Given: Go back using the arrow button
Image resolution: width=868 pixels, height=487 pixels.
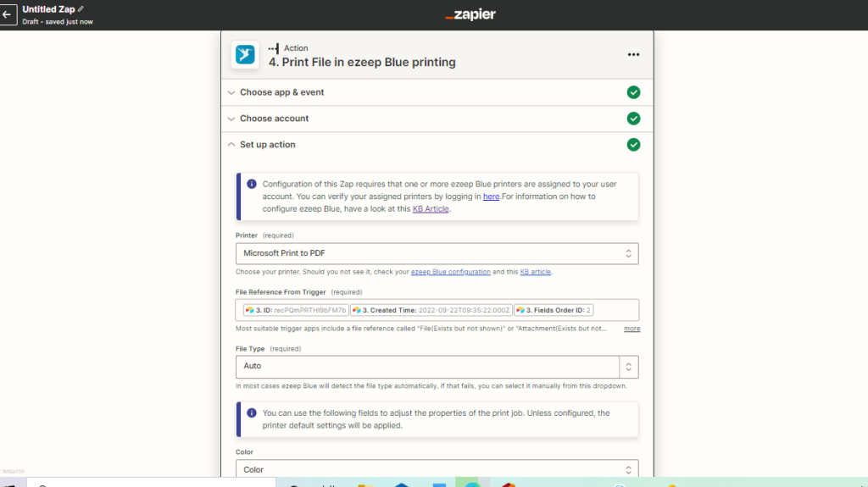Looking at the screenshot, I should coord(7,15).
